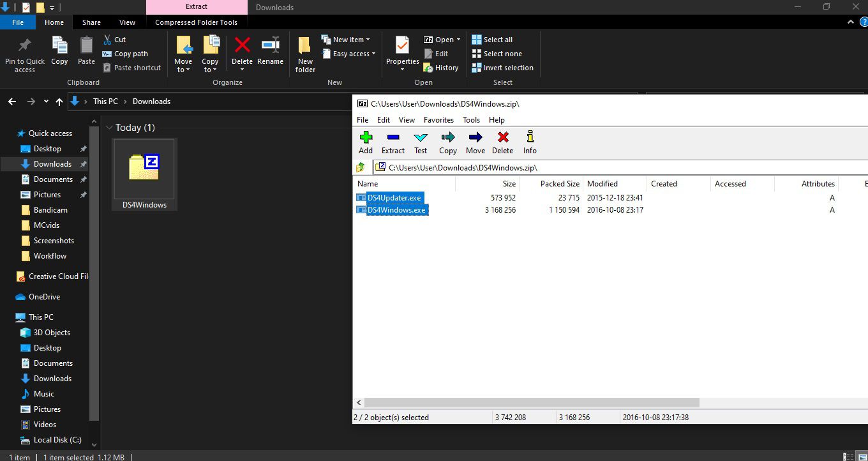
Task: Click the New folder button
Action: tap(305, 55)
